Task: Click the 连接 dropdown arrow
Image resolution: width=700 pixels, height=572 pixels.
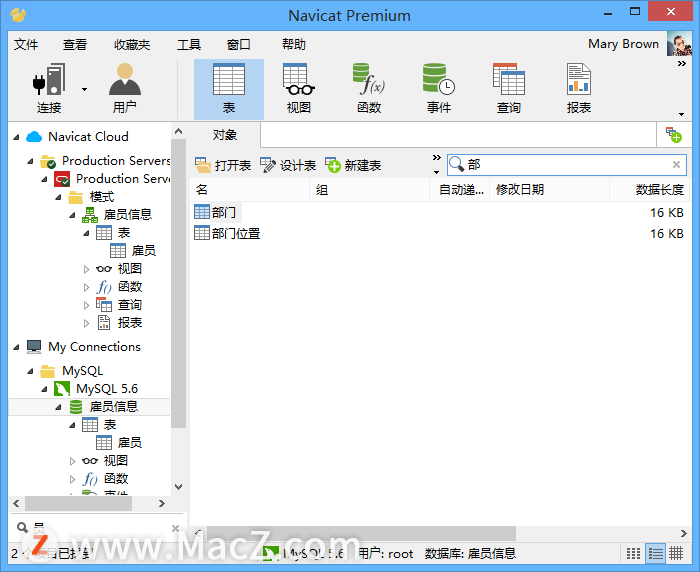Action: (x=84, y=89)
